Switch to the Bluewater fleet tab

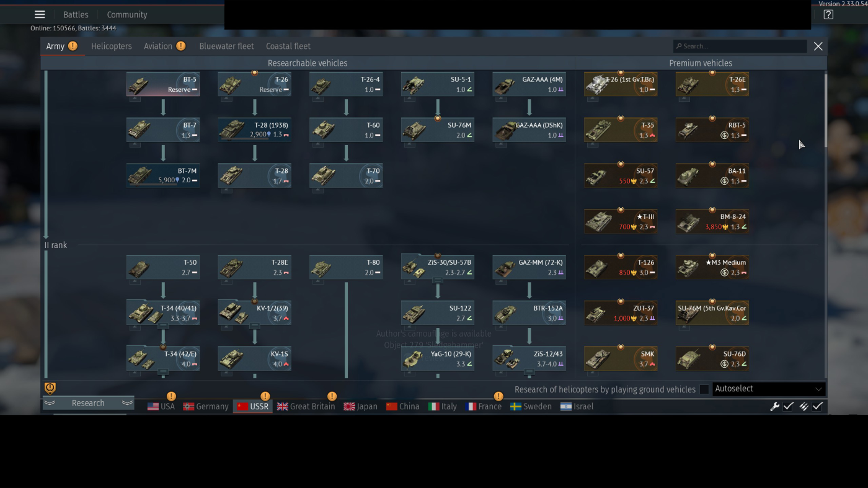click(x=226, y=46)
